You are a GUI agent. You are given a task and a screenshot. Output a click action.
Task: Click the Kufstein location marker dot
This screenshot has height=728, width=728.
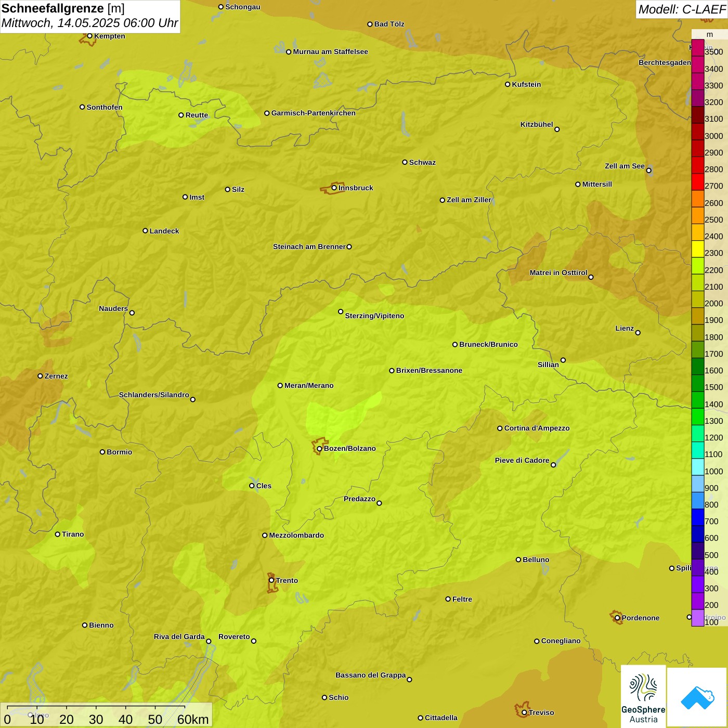click(508, 84)
